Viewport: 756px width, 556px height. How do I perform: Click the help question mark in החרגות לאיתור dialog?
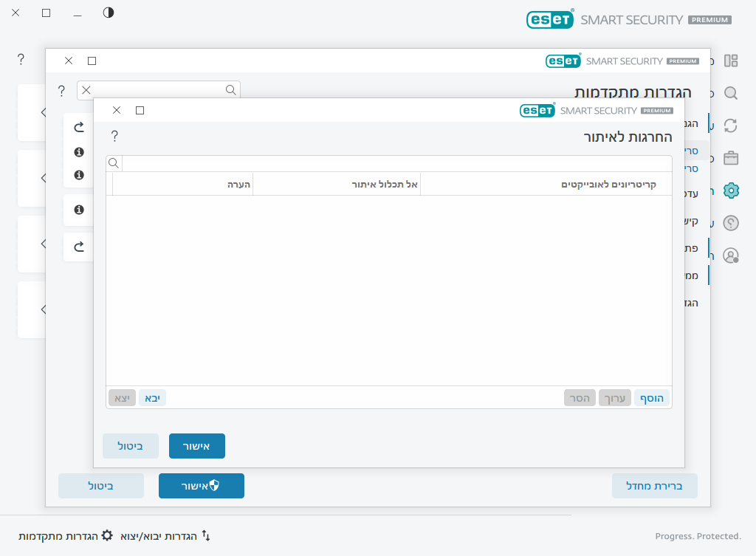point(114,136)
